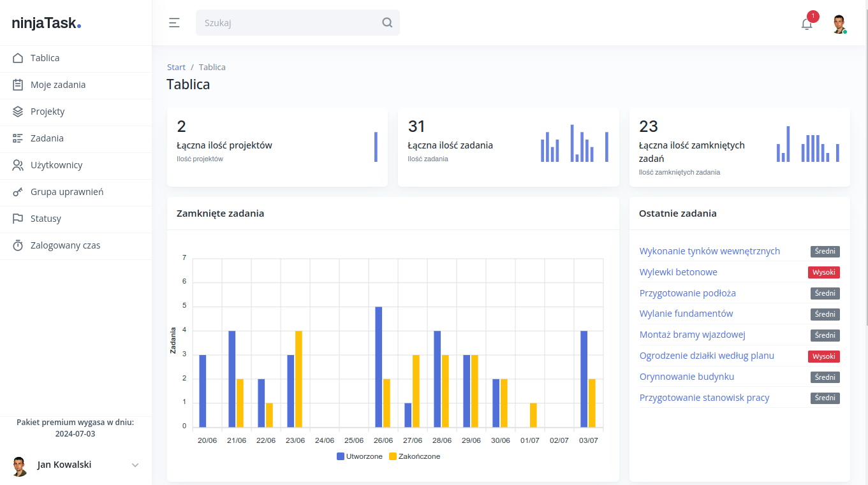
Task: Open profile dropdown from top-right avatar
Action: click(839, 24)
